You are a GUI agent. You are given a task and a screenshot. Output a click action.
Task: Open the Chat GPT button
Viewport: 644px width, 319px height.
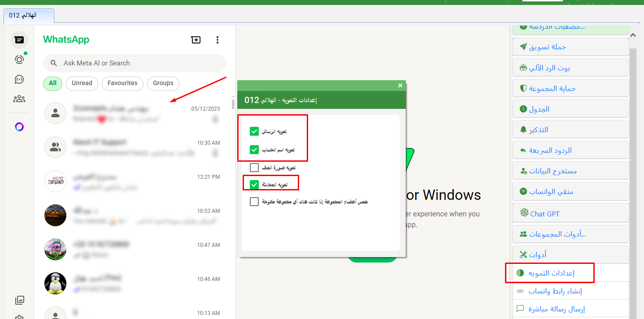click(x=570, y=214)
